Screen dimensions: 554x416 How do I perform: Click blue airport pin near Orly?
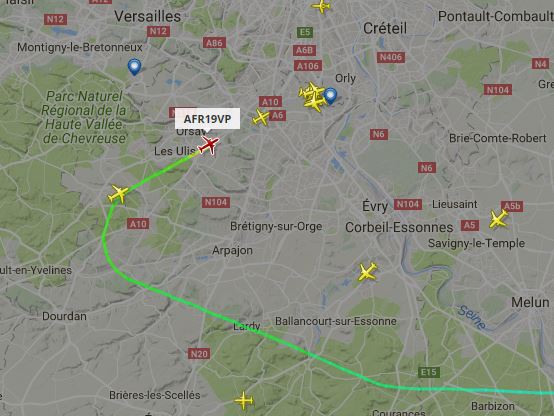pos(330,96)
